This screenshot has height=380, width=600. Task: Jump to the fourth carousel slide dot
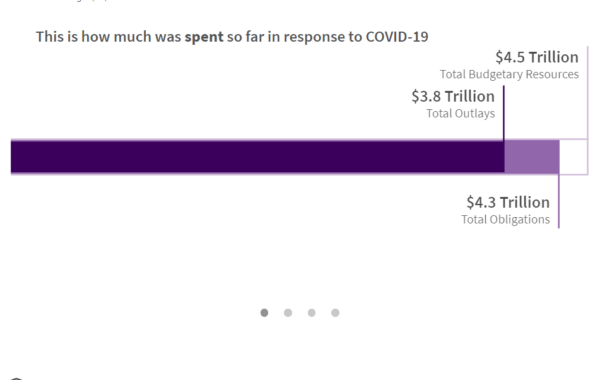tap(335, 313)
